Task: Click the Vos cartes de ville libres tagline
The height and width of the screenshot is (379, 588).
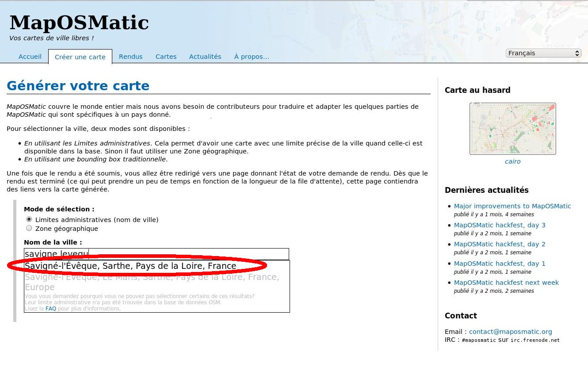Action: (51, 38)
